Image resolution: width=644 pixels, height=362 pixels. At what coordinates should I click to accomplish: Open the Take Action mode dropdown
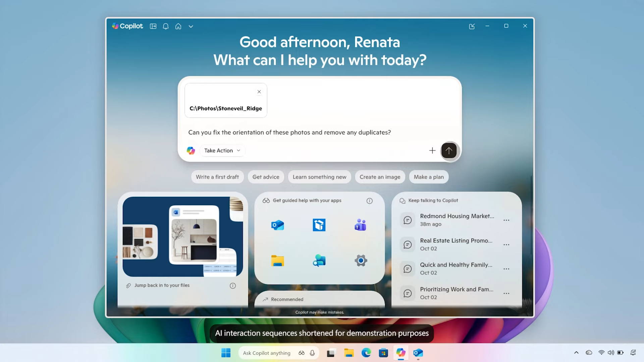(222, 150)
